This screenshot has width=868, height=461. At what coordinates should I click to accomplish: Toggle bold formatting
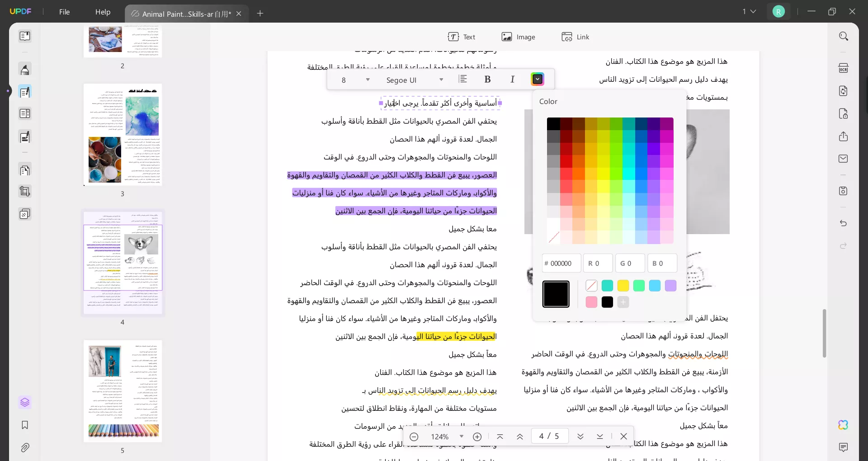488,79
